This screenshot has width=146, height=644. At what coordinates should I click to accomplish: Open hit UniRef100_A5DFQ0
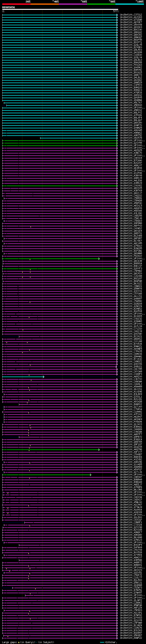tap(131, 203)
